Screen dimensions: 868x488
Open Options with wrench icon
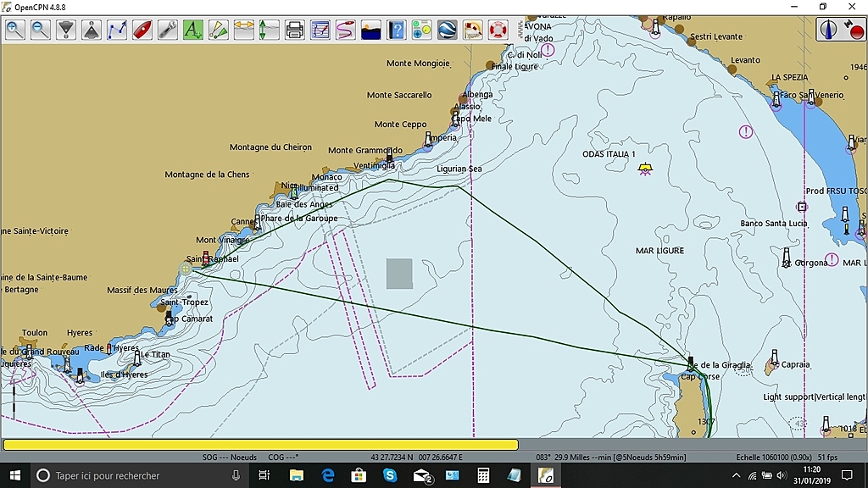pyautogui.click(x=168, y=30)
